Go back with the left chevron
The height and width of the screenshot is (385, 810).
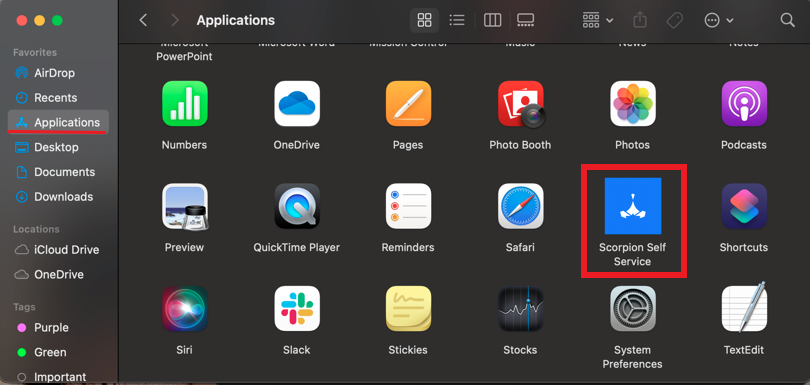[x=144, y=20]
